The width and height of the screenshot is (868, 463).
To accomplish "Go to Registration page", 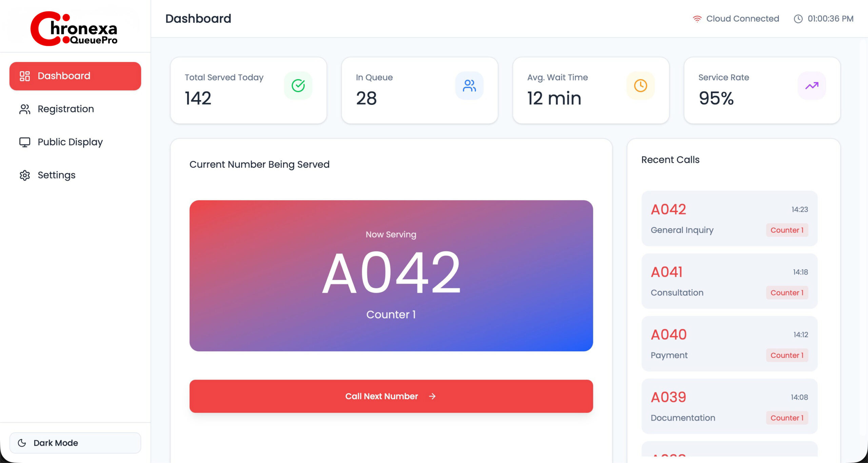I will coord(65,109).
